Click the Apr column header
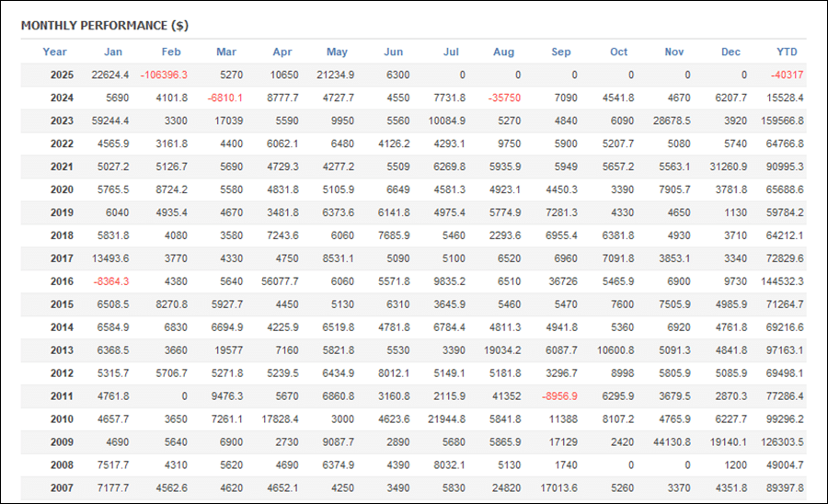 (282, 52)
